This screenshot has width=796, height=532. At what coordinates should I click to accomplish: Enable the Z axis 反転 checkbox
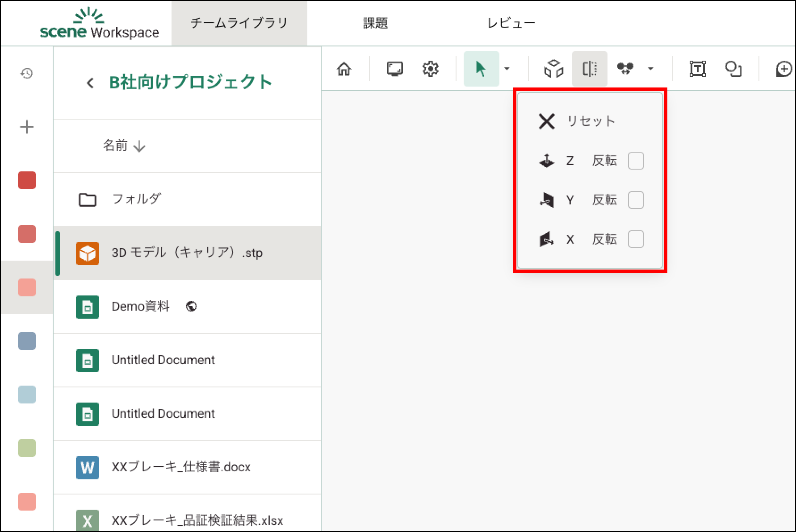point(636,161)
